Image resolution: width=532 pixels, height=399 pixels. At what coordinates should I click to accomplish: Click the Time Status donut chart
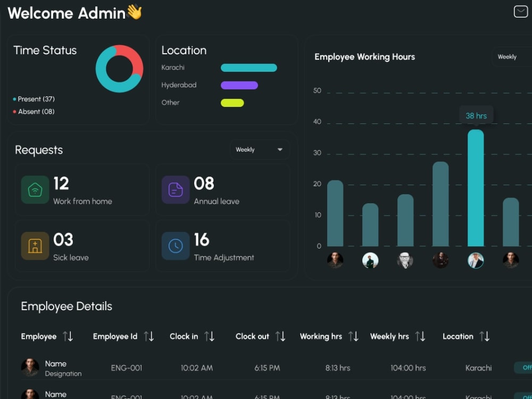(x=119, y=69)
